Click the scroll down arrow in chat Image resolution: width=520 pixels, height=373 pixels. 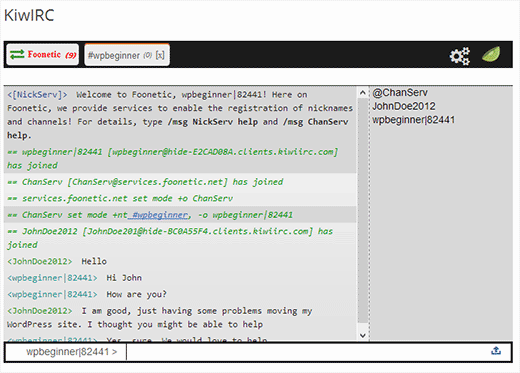click(363, 335)
